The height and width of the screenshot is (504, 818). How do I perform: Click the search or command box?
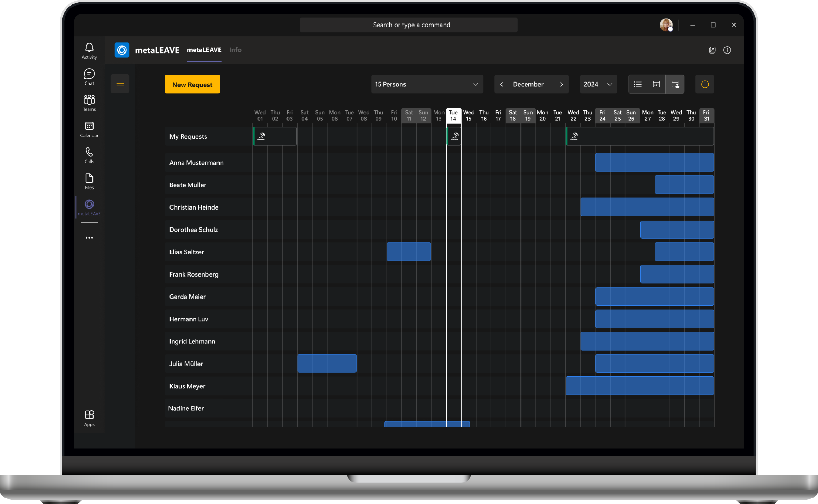click(409, 25)
